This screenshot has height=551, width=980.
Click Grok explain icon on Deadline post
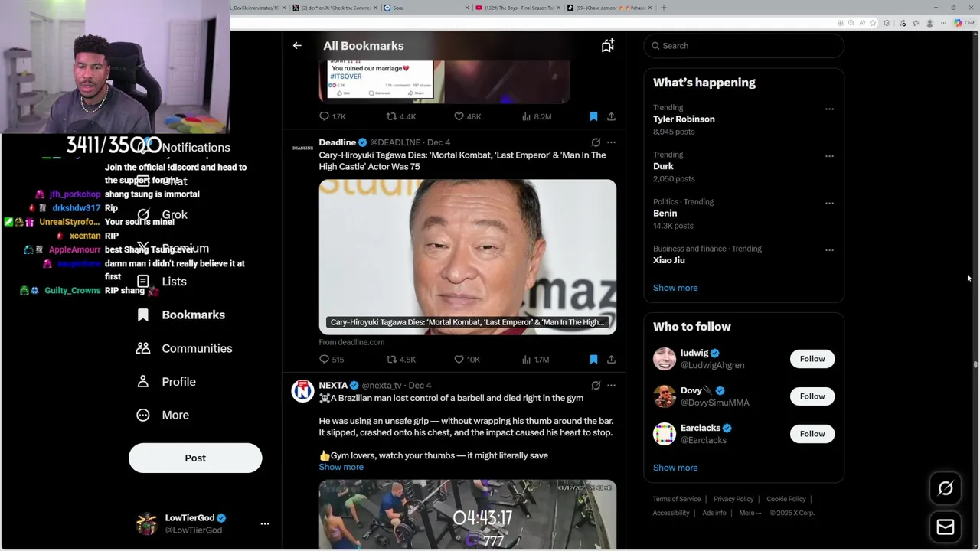[596, 142]
